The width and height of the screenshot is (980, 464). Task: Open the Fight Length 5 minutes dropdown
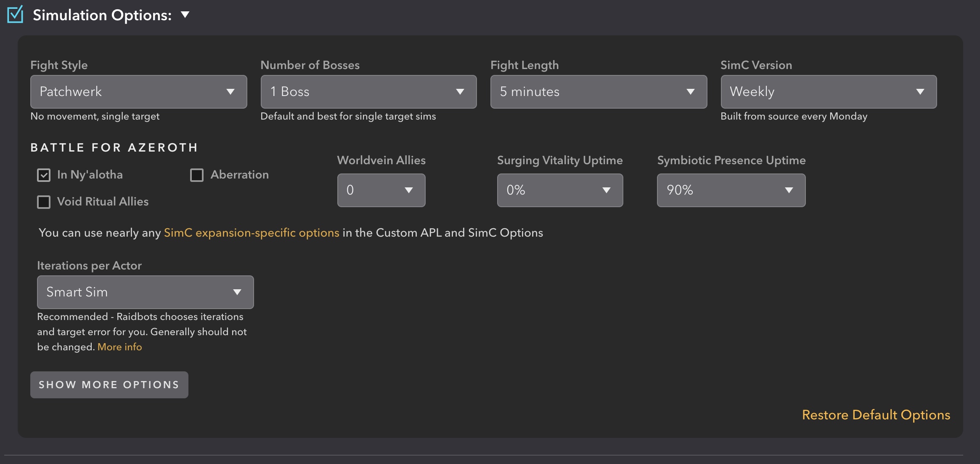(x=598, y=92)
